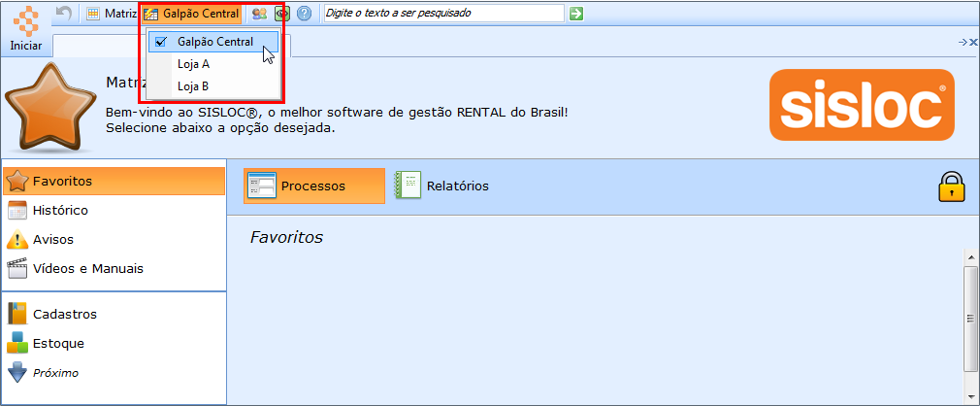Click the down arrow icon beside Próximo
The image size is (980, 406).
(17, 373)
